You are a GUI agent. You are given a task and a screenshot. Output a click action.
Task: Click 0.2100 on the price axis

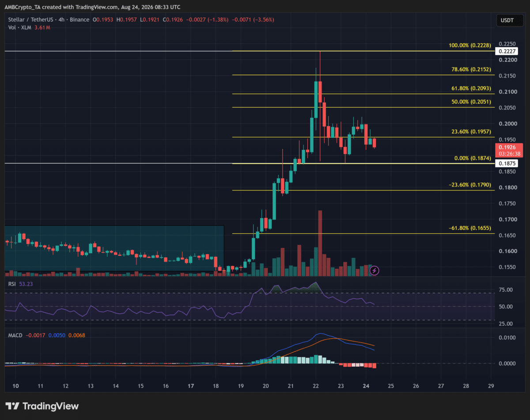click(x=507, y=92)
